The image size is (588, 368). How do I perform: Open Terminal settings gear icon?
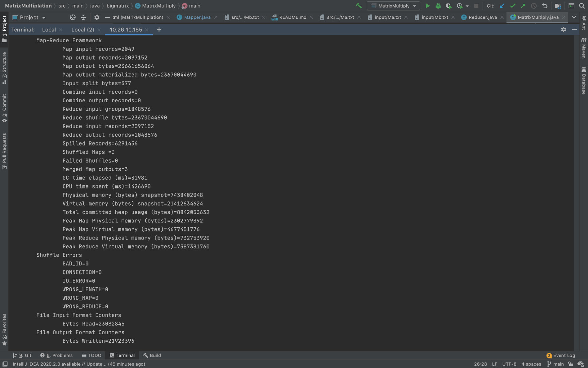(563, 30)
